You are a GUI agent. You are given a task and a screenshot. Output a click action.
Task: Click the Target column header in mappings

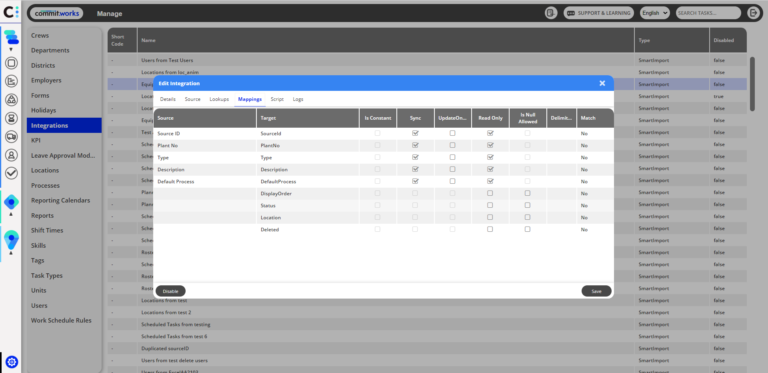[x=308, y=118]
